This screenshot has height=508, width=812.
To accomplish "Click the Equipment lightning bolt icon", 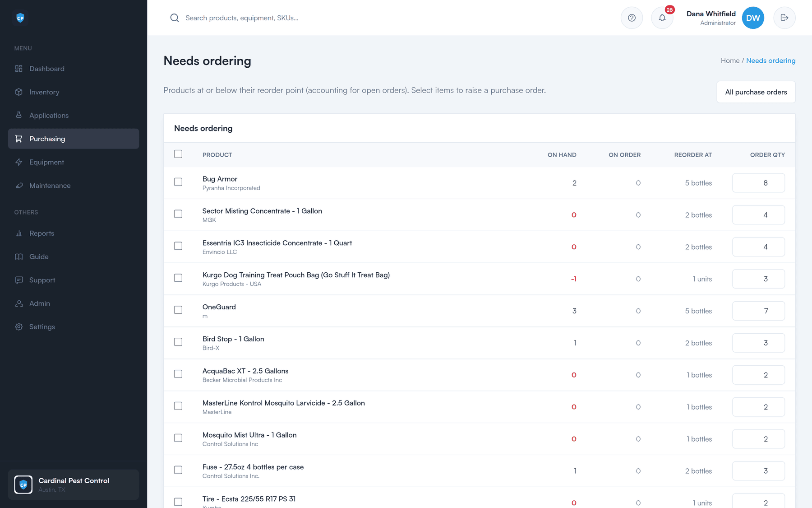I will pos(18,162).
